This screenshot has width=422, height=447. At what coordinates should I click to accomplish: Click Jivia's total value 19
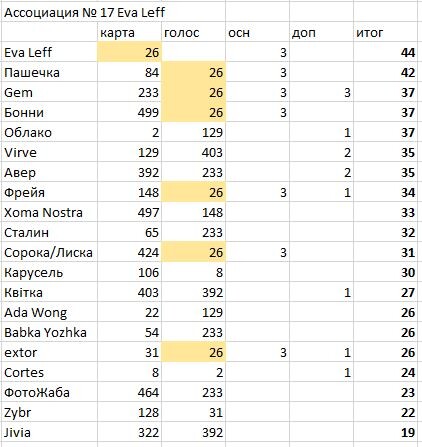(x=385, y=432)
